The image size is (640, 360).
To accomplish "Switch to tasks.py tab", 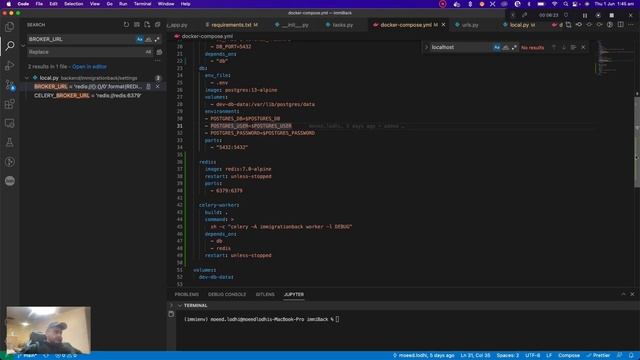I will [x=342, y=25].
